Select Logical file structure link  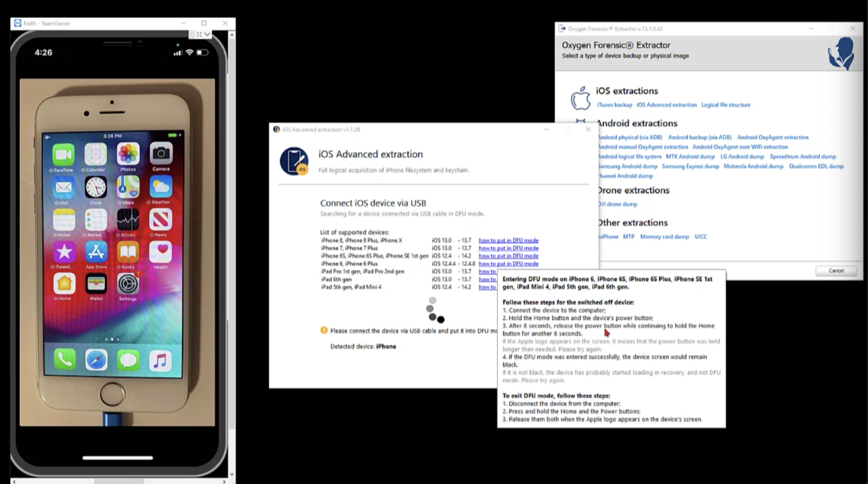pos(726,105)
